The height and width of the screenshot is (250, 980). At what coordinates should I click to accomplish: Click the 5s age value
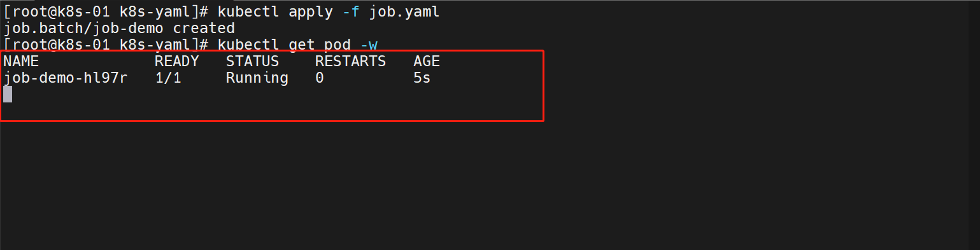pyautogui.click(x=422, y=78)
